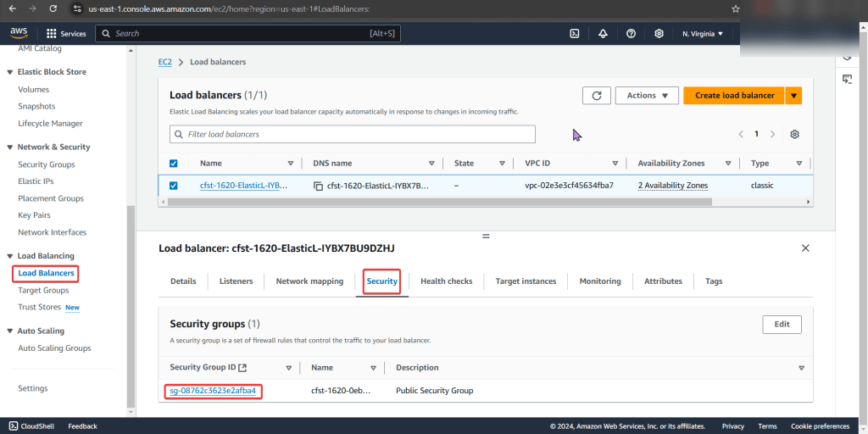Open the help question mark icon
The width and height of the screenshot is (868, 434).
631,34
